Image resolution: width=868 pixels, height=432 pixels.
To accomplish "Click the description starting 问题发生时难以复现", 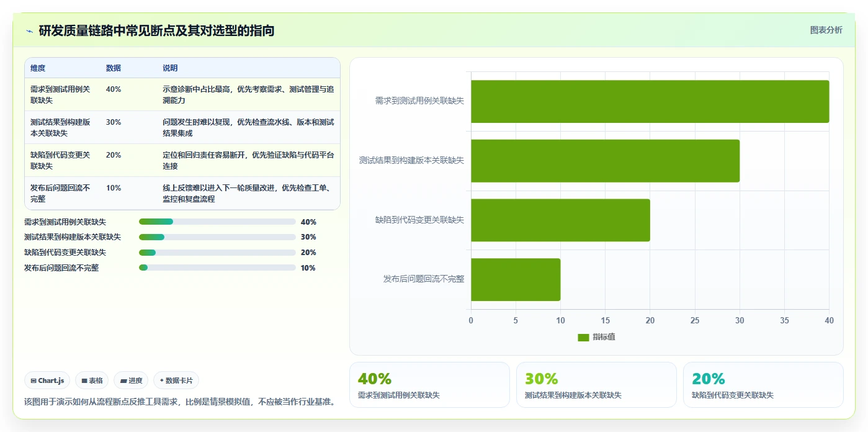I will point(248,127).
